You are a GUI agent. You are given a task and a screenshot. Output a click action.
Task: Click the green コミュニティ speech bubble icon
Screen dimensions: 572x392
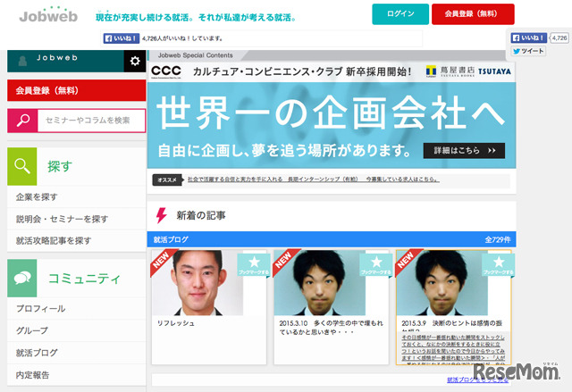22,279
